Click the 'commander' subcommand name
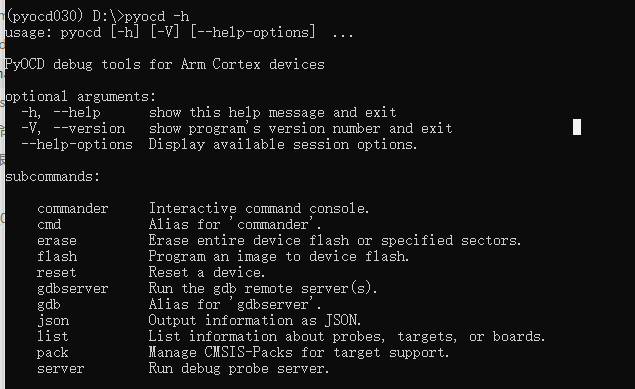 pos(72,208)
